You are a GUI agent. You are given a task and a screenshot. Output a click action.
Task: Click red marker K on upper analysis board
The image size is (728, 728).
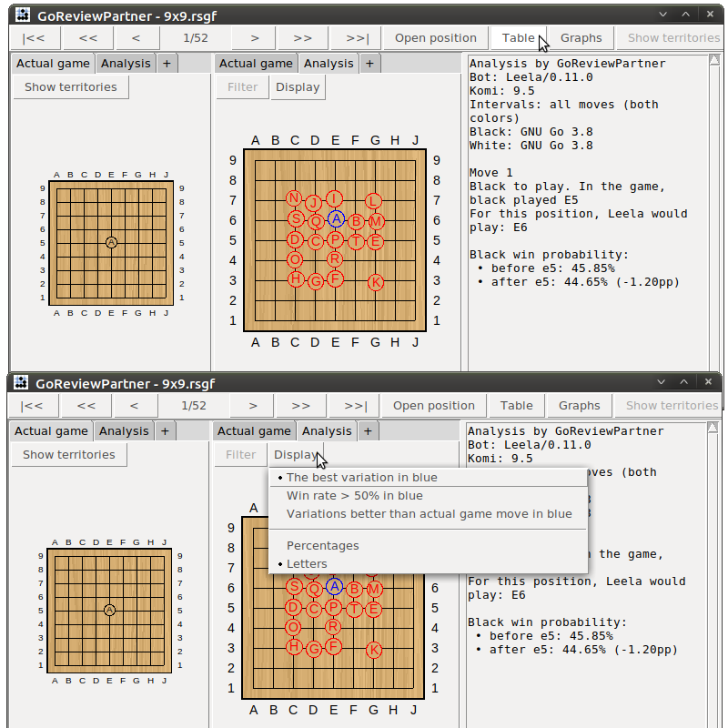(375, 282)
